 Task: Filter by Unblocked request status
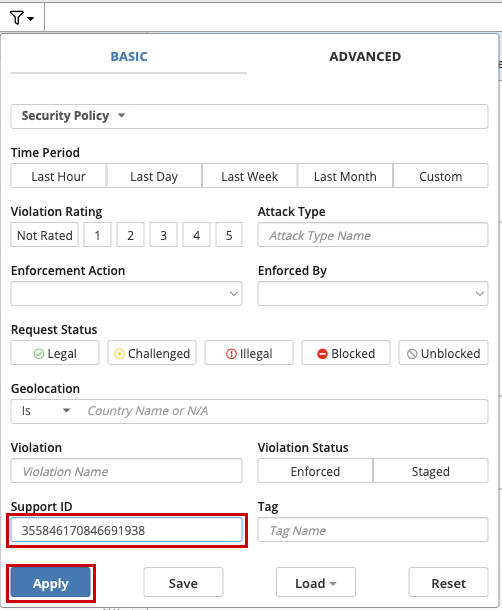(x=443, y=353)
